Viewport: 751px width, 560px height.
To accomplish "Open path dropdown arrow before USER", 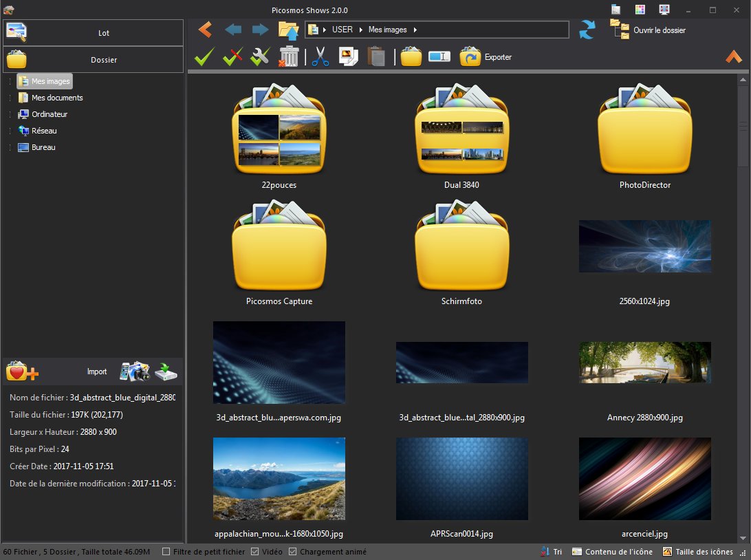I will pyautogui.click(x=324, y=30).
